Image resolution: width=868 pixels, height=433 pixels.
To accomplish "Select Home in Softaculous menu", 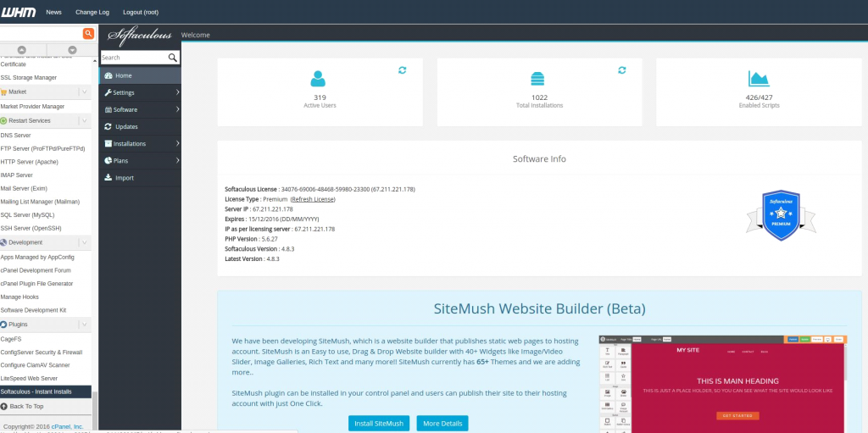I will tap(140, 75).
